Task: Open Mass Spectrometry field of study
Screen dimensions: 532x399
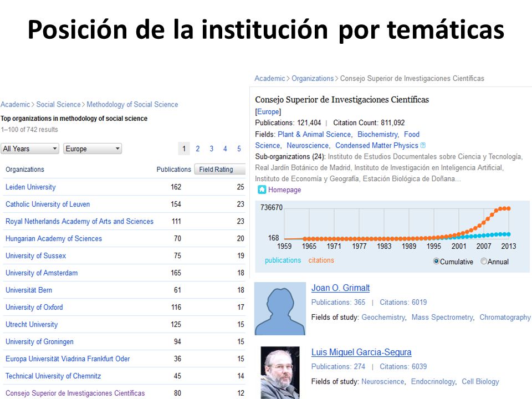Action: click(x=442, y=317)
